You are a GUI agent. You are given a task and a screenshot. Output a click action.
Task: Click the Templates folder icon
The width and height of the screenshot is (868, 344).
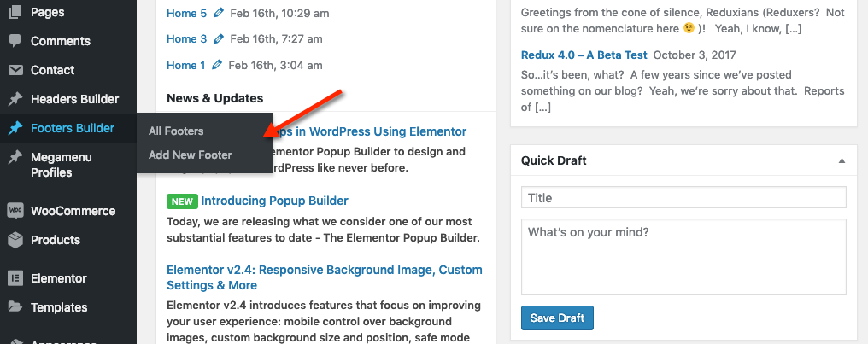point(15,307)
